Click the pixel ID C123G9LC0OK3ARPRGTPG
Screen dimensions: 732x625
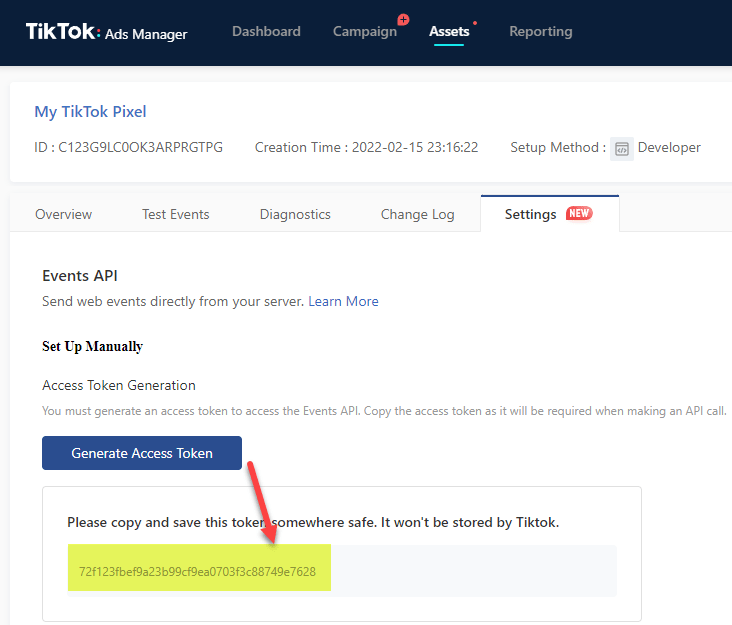point(140,147)
